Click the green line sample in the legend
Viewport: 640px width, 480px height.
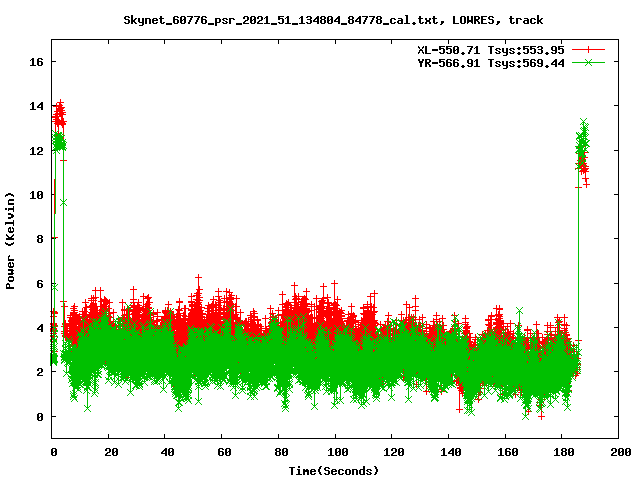coord(588,62)
